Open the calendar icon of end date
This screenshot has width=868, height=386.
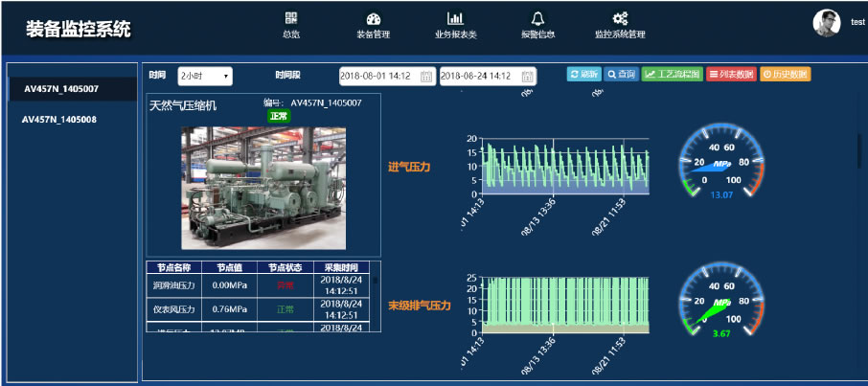[x=527, y=77]
